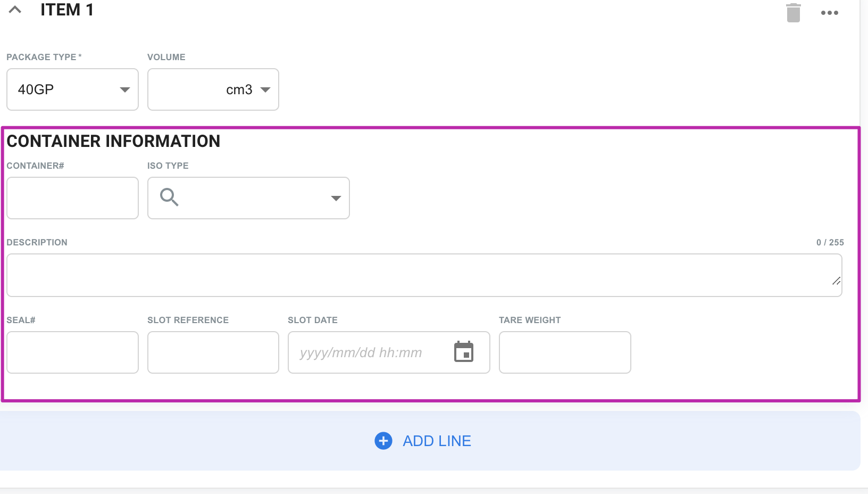Open the Slot Date calendar picker icon
The width and height of the screenshot is (868, 494).
pos(464,352)
